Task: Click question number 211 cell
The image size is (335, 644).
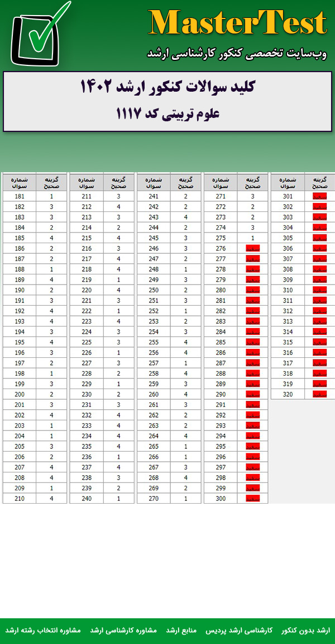Action: 86,196
